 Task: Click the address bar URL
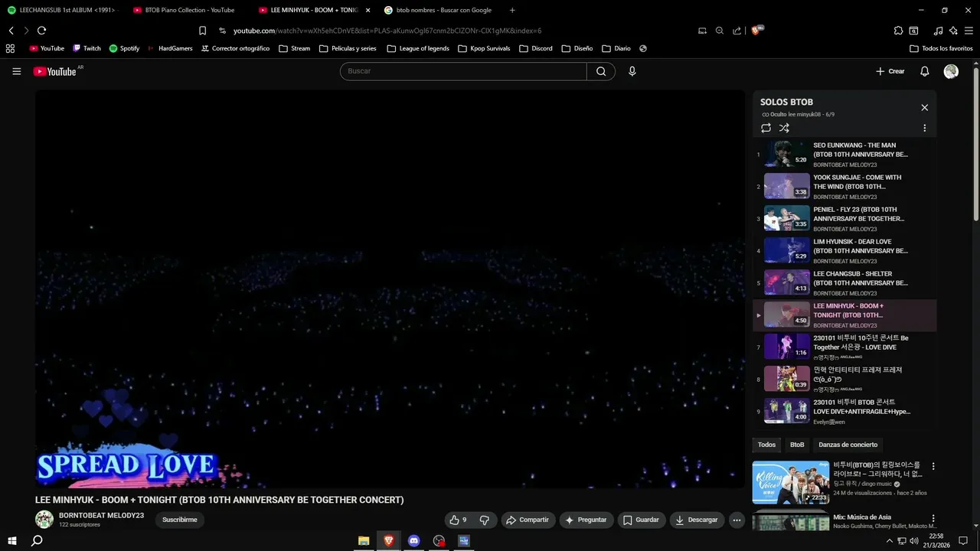click(x=387, y=31)
